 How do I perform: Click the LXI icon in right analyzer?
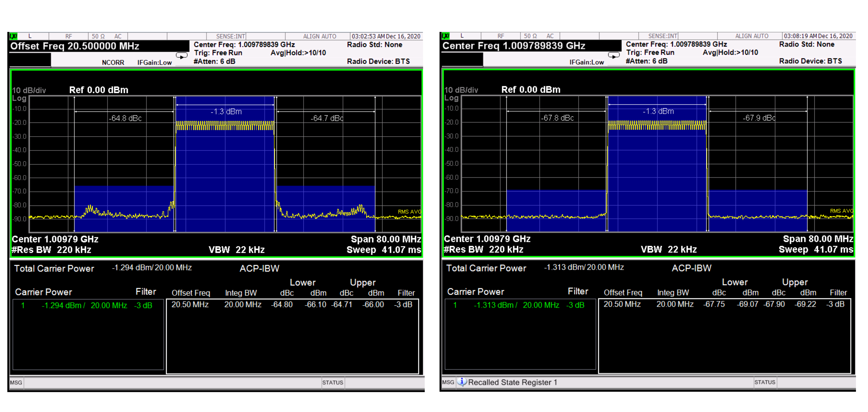pyautogui.click(x=445, y=36)
